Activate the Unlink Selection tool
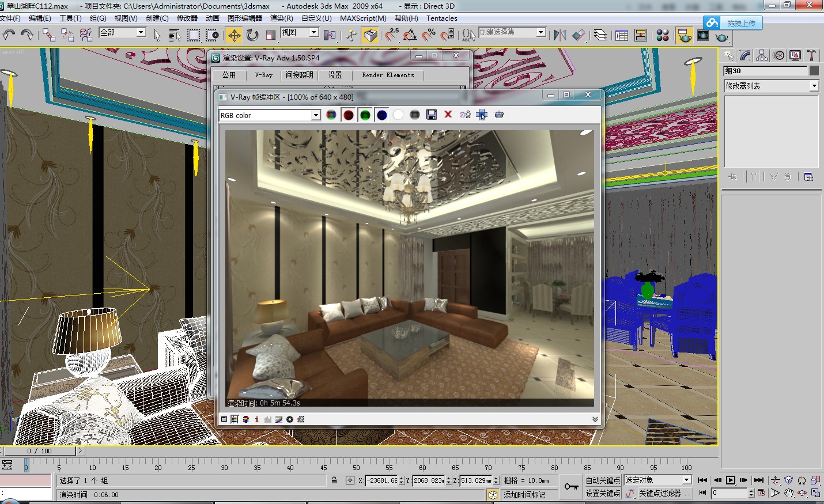 click(67, 35)
